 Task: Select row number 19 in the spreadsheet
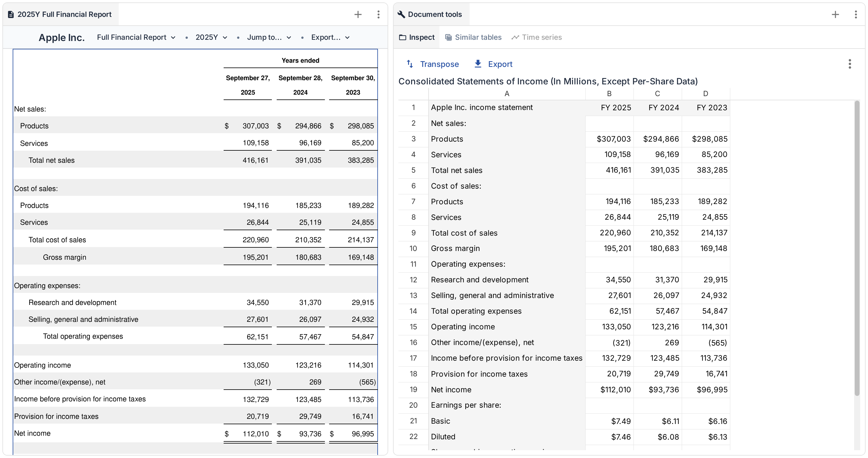(414, 390)
